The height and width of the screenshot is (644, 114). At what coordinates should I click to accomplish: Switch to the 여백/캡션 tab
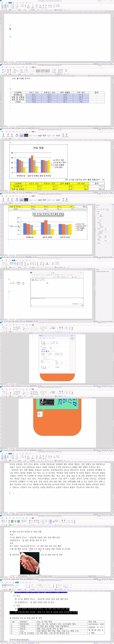44,338
